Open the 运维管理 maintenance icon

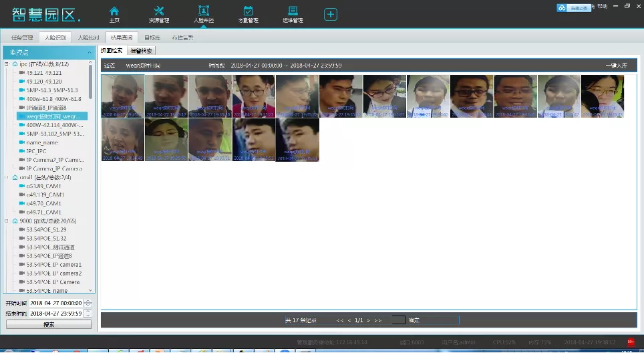pos(293,13)
